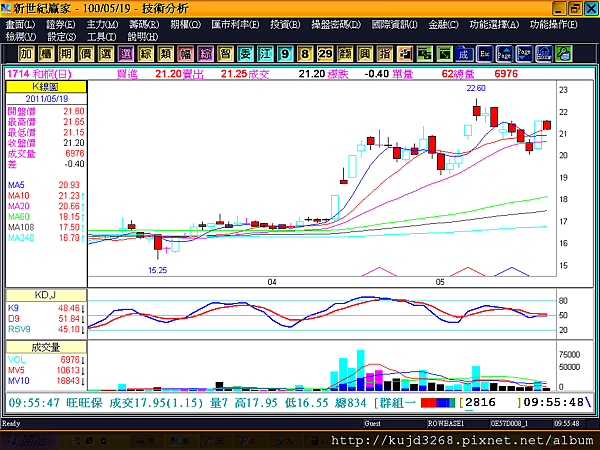
Task: Click the second green expand-window icon
Action: 444,54
